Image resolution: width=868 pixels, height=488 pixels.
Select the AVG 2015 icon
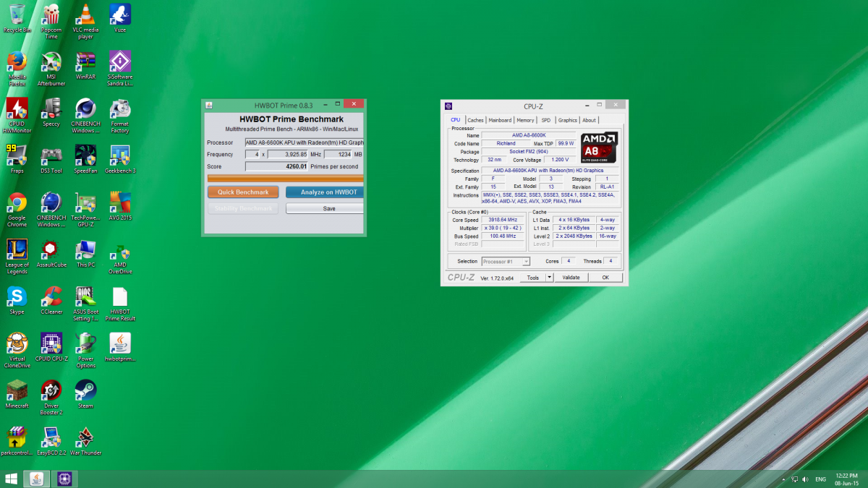click(x=120, y=207)
